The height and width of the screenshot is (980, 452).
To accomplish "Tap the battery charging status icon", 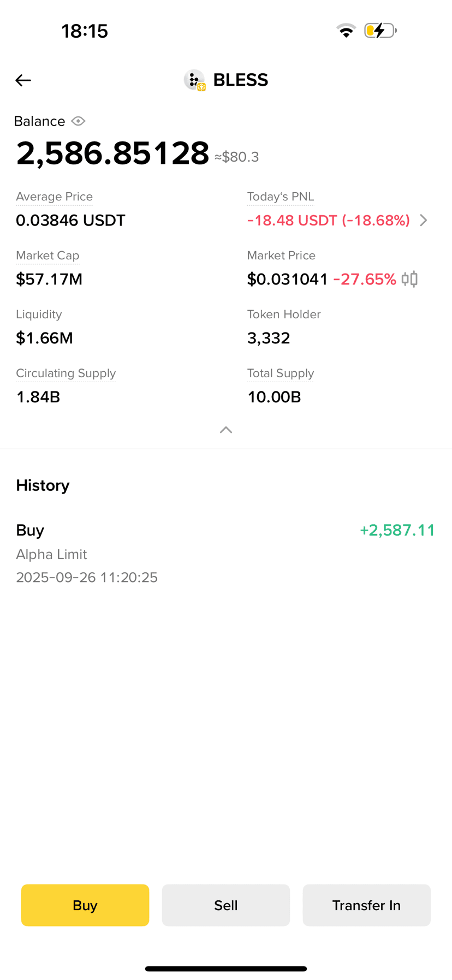I will pyautogui.click(x=380, y=31).
